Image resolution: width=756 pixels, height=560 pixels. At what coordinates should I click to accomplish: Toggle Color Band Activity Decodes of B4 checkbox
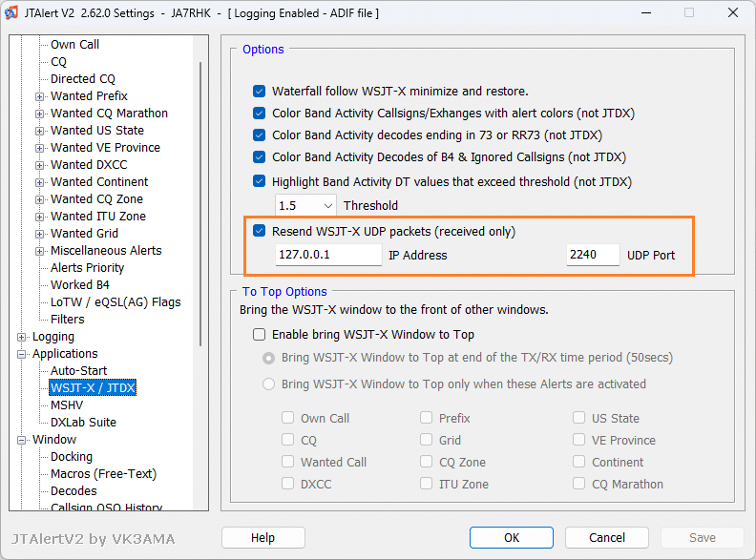point(259,157)
